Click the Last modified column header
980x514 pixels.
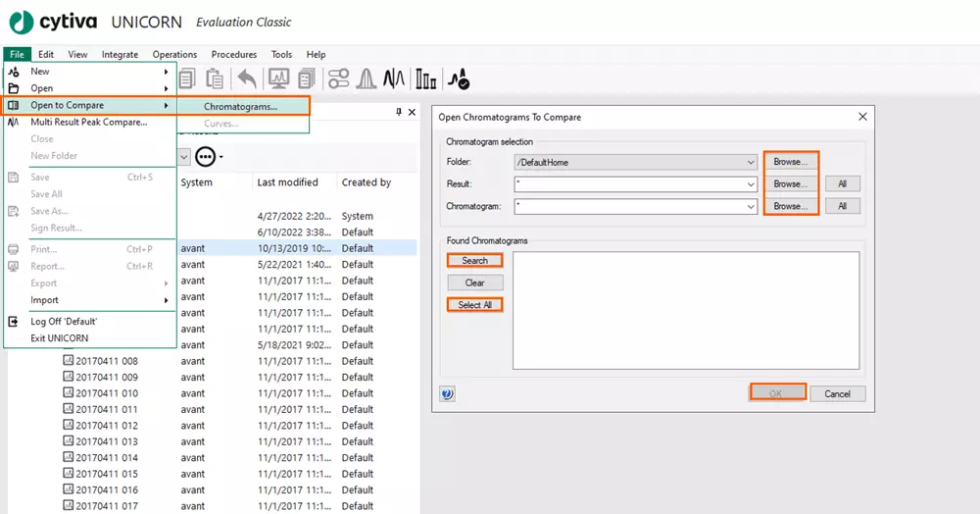[x=287, y=182]
